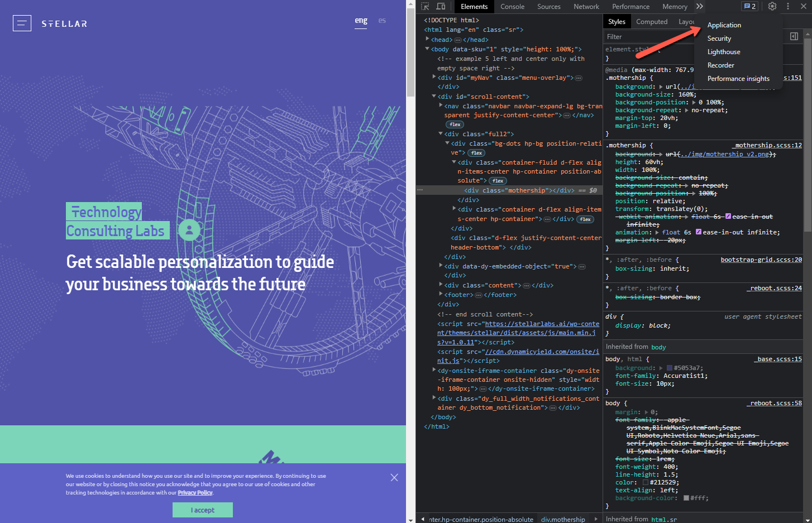
Task: Open the _mothership.scss:12 source link
Action: [x=768, y=145]
